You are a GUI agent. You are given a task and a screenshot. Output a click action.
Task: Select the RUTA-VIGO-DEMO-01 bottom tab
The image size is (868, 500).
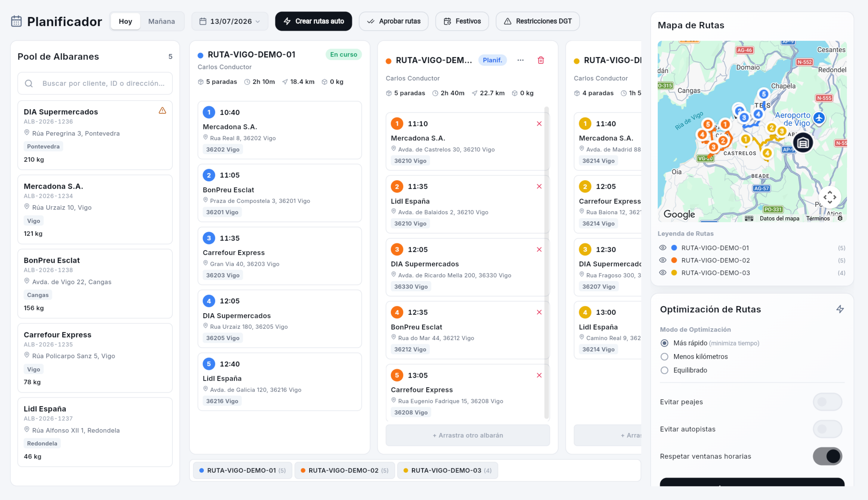pos(242,471)
